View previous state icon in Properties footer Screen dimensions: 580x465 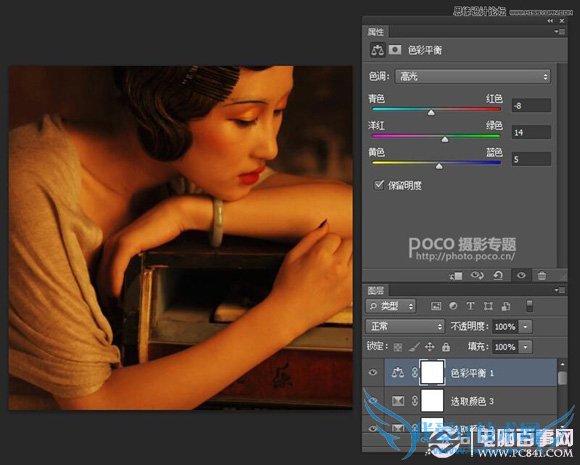(x=477, y=276)
